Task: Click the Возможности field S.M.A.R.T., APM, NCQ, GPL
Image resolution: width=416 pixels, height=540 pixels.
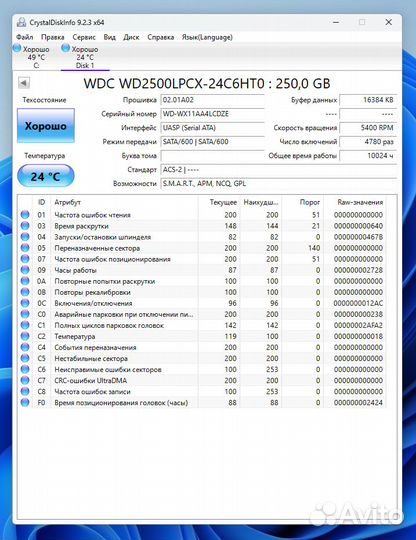Action: 279,184
